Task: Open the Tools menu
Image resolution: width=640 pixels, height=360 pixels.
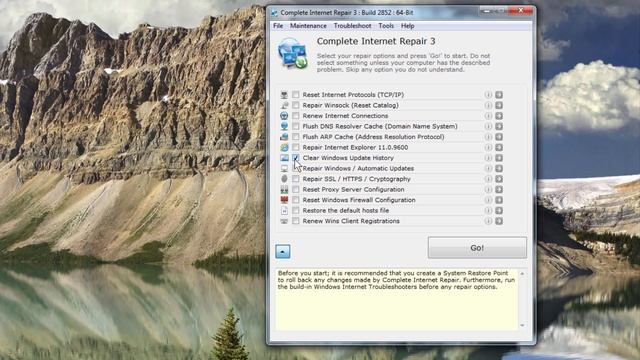Action: 386,26
